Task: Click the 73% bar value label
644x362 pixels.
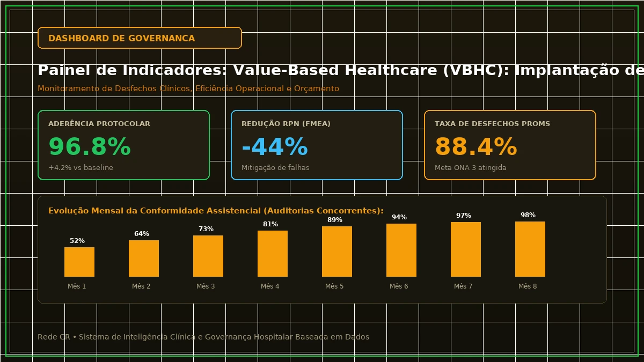Action: 206,229
